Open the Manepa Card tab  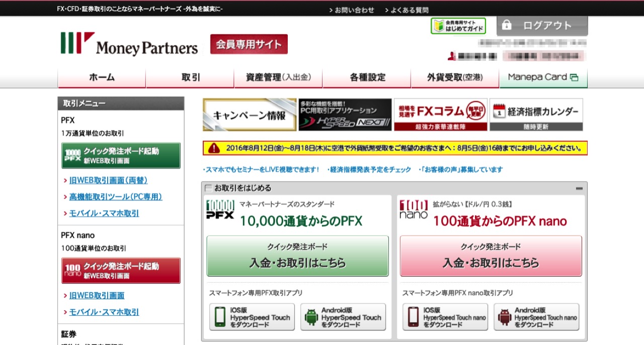543,78
